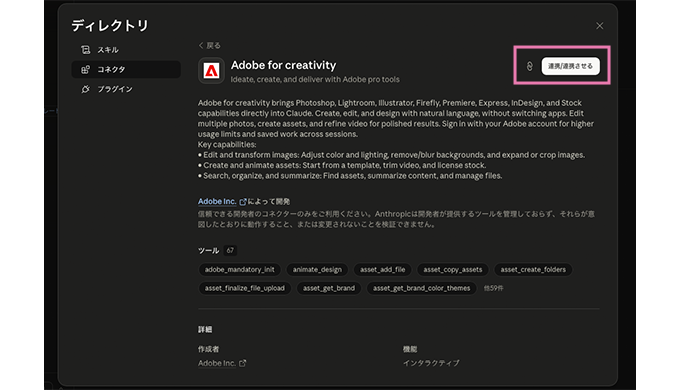680x390 pixels.
Task: Click the Adobe logo thumbnail
Action: 211,70
